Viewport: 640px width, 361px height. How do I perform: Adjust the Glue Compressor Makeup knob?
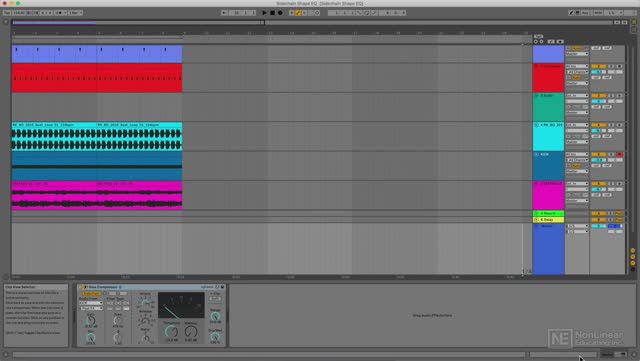(191, 332)
